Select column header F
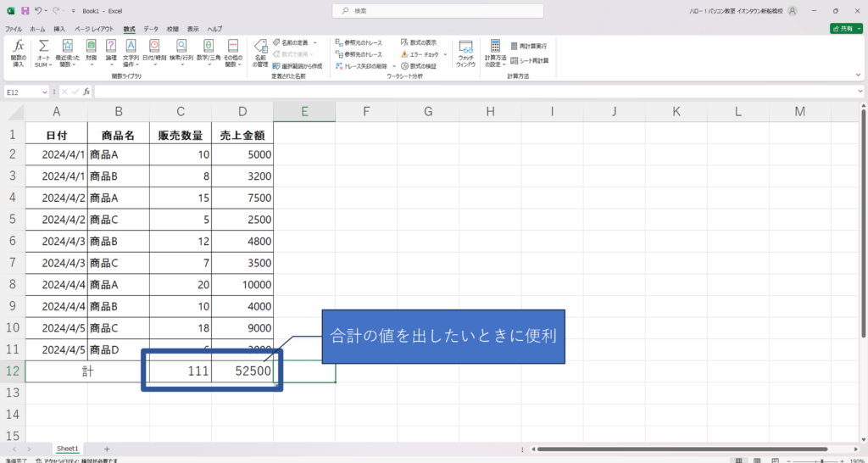The image size is (868, 463). (x=366, y=111)
